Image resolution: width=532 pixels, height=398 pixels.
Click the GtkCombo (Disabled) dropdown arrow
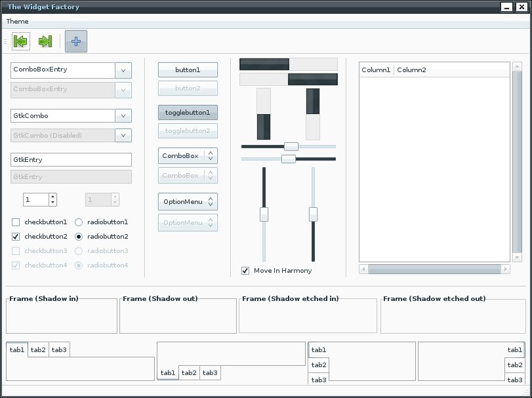(x=123, y=135)
